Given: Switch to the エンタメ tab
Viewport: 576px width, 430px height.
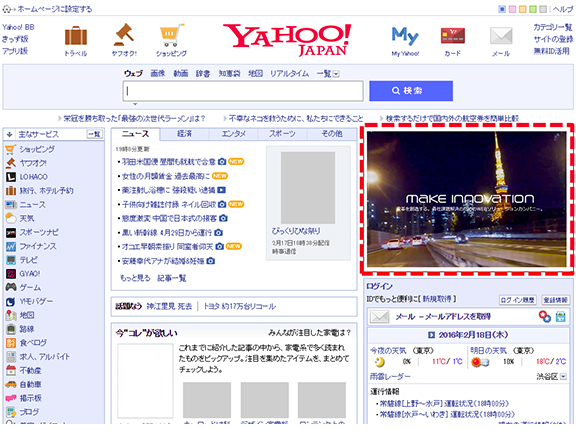Looking at the screenshot, I should coord(233,134).
